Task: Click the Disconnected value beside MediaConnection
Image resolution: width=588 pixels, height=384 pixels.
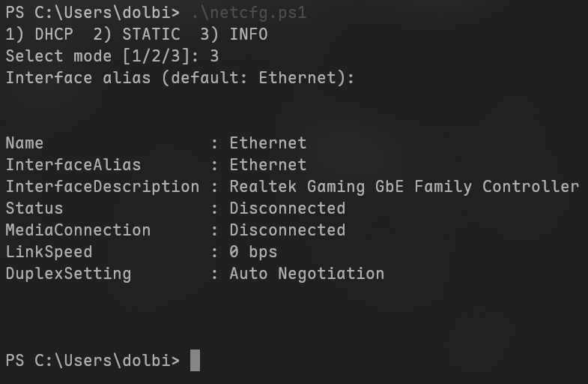Action: [287, 230]
